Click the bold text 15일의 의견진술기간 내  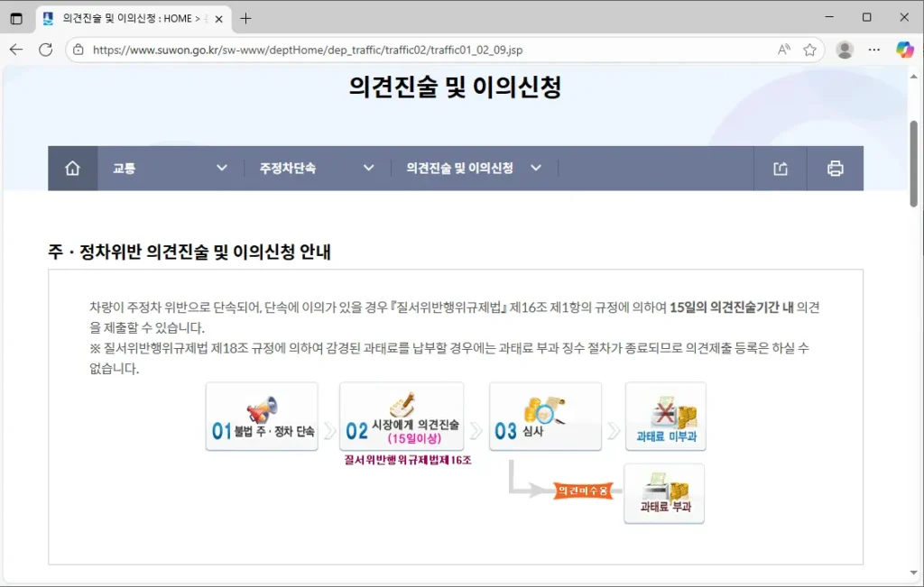tap(731, 307)
